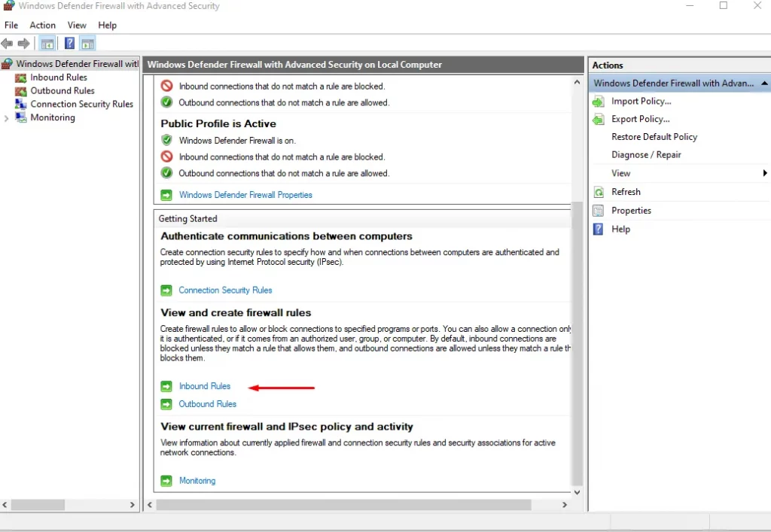This screenshot has height=532, width=771.
Task: Click the center pane scroll down arrow
Action: click(x=577, y=492)
